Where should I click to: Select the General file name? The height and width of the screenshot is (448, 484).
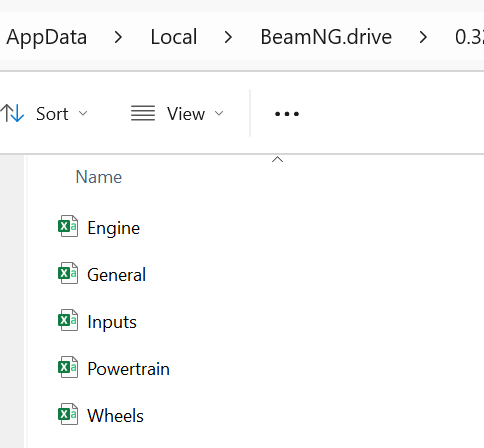click(116, 275)
